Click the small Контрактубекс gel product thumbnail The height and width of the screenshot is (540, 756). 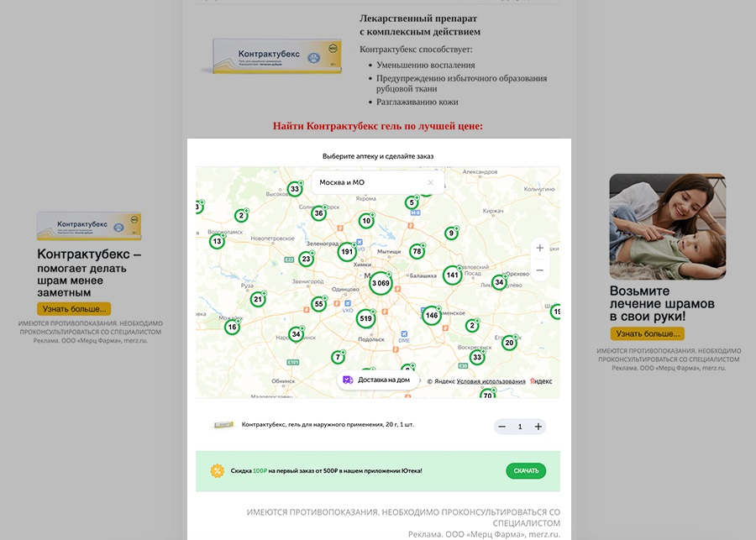click(223, 425)
